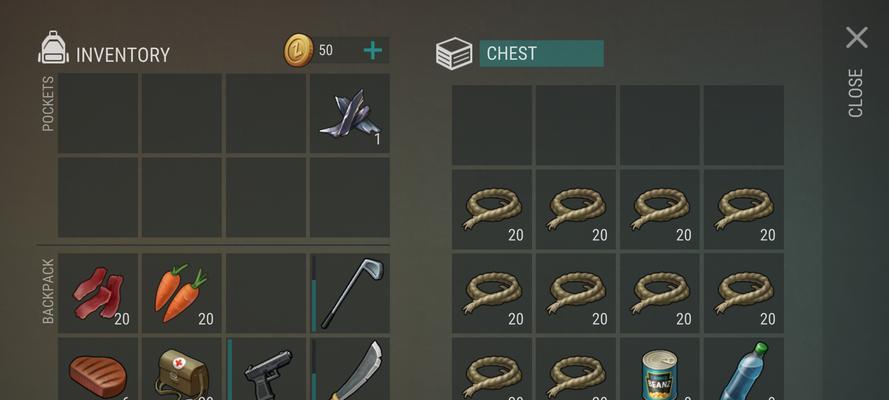
Task: Click the gold coin currency icon
Action: (x=298, y=50)
